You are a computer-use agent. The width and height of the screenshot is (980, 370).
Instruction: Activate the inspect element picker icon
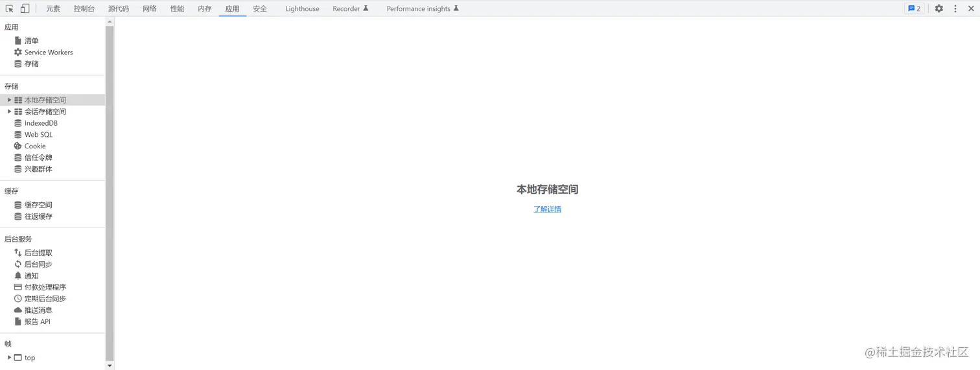click(9, 8)
